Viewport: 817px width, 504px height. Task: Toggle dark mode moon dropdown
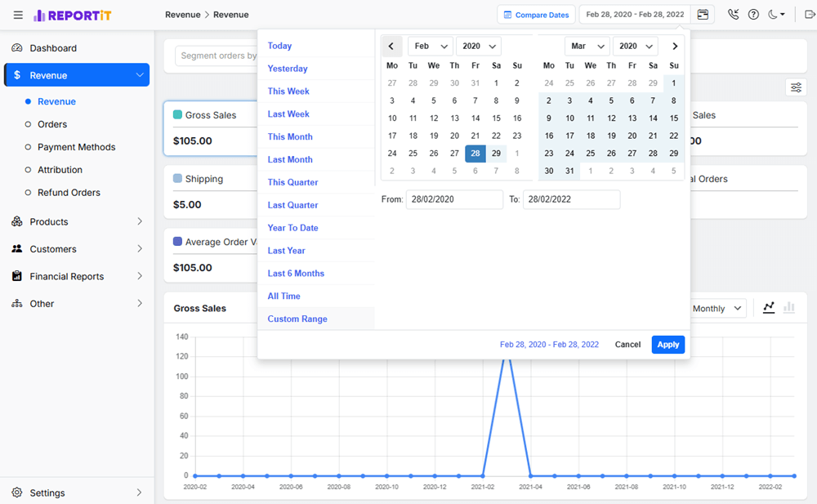click(x=777, y=15)
